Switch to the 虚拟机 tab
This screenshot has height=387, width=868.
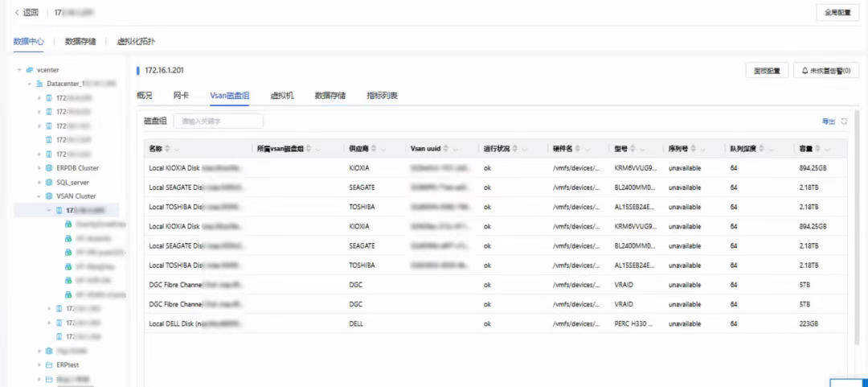pyautogui.click(x=281, y=96)
